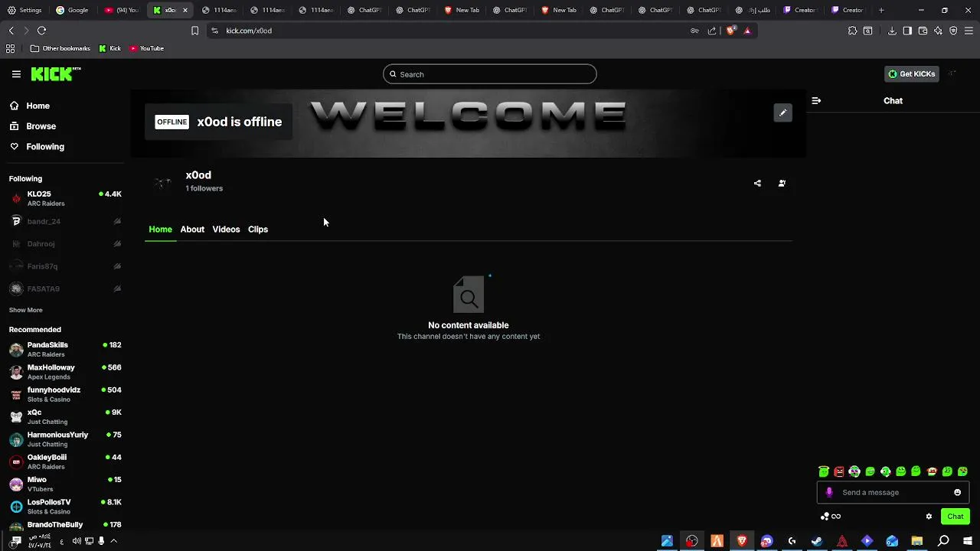Open the Brave Shields icon
Viewport: 980px width, 551px height.
730,31
